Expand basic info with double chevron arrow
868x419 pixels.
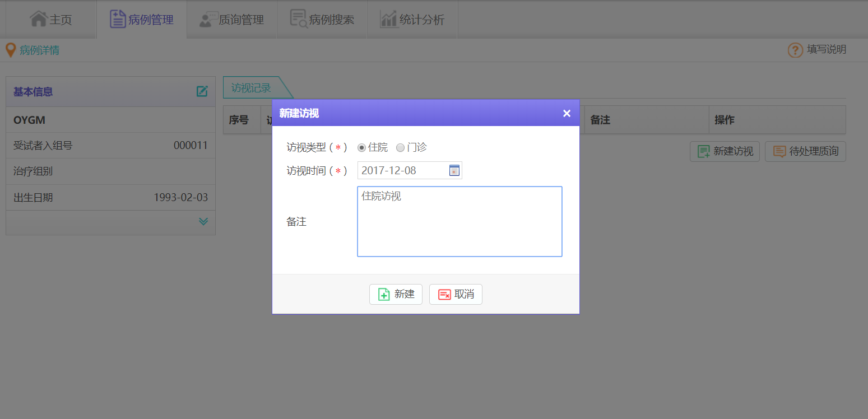coord(203,222)
